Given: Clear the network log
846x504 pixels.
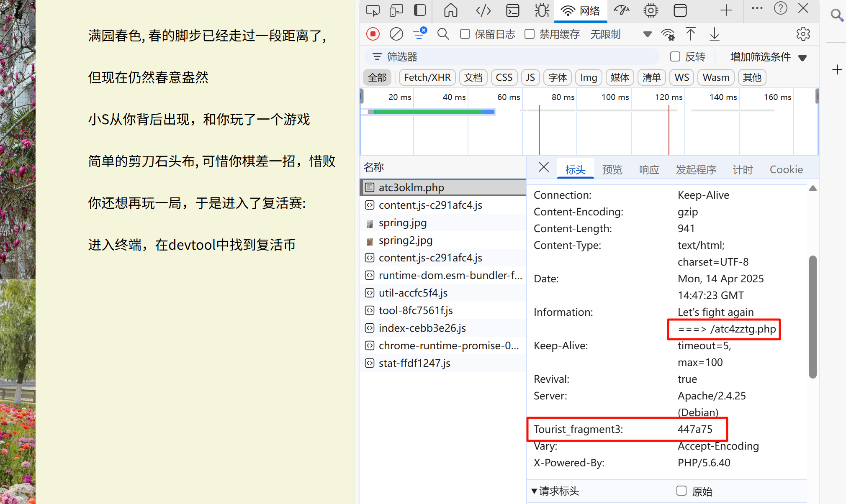Looking at the screenshot, I should (x=396, y=34).
